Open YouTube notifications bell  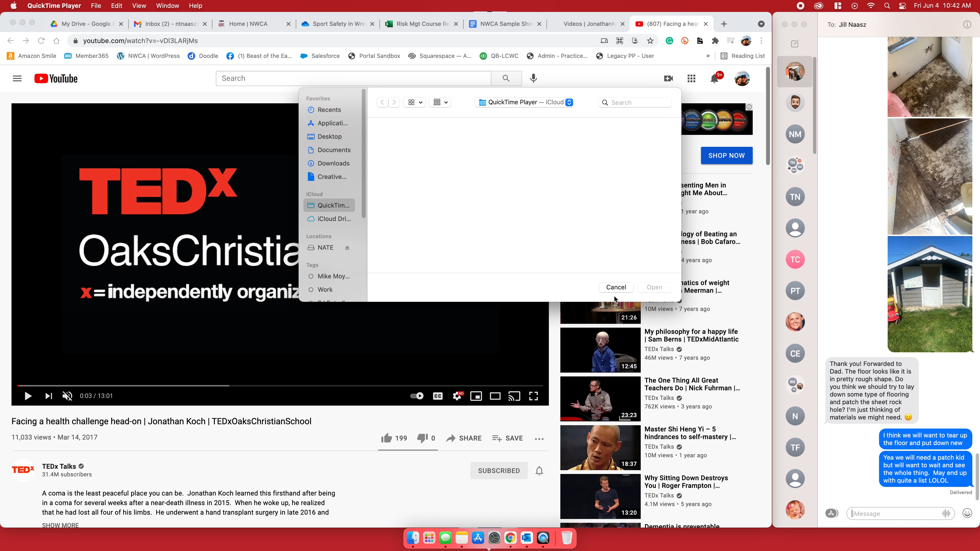point(714,79)
